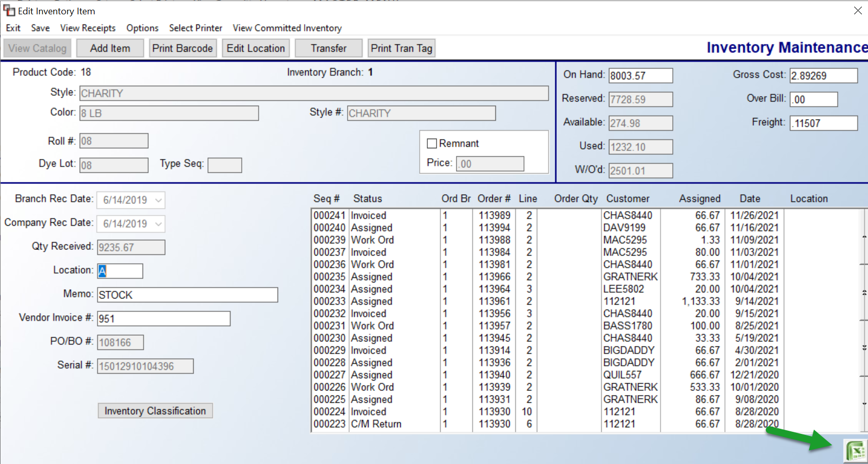This screenshot has width=868, height=464.
Task: Click the Add Item button
Action: 110,49
